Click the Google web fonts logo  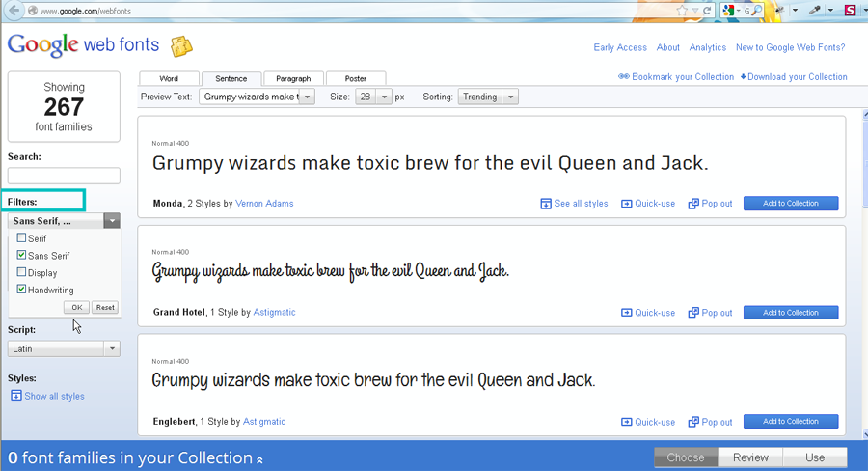[84, 45]
